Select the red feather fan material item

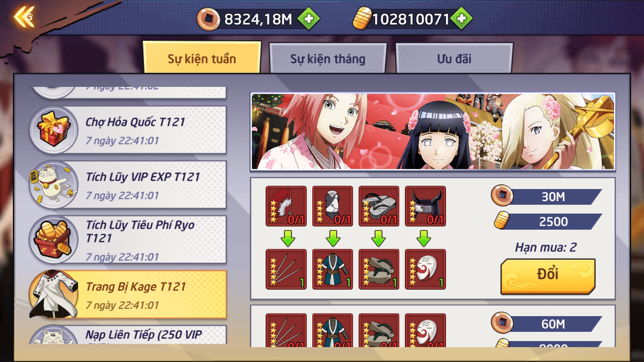[286, 206]
